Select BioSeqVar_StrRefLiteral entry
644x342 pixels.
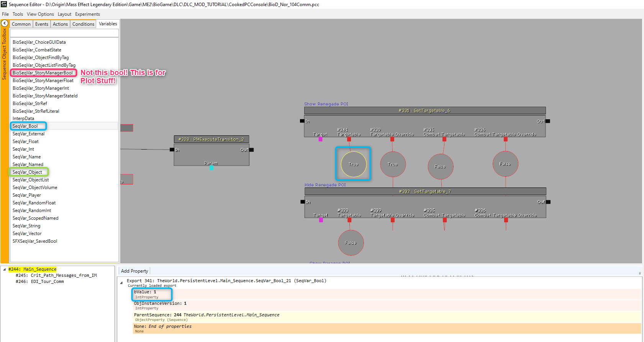click(36, 111)
